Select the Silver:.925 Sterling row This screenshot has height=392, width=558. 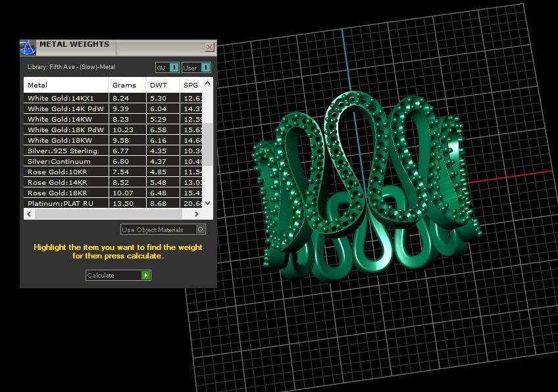[x=113, y=151]
